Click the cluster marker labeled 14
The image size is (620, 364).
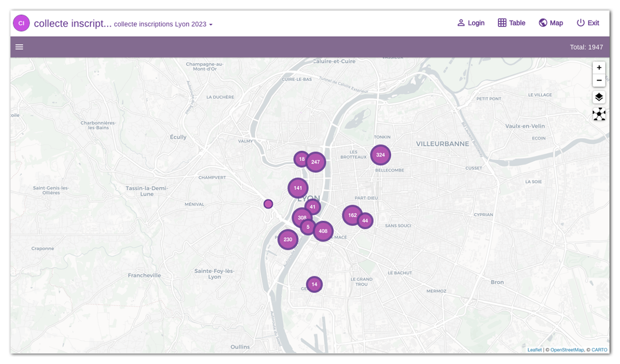tap(314, 284)
